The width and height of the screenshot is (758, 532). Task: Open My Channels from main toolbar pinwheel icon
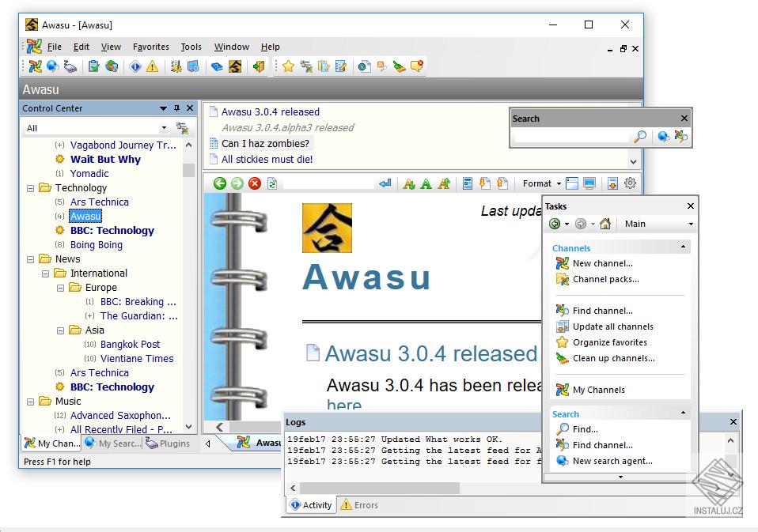point(36,66)
